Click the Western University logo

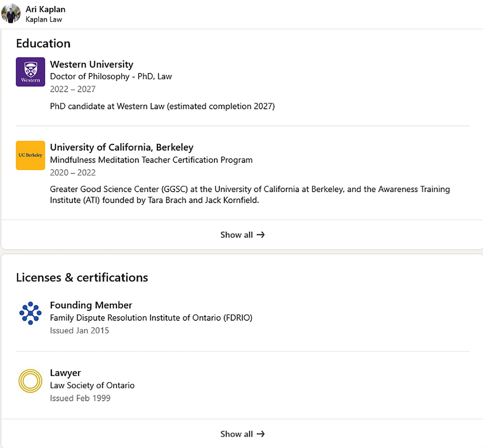(30, 72)
